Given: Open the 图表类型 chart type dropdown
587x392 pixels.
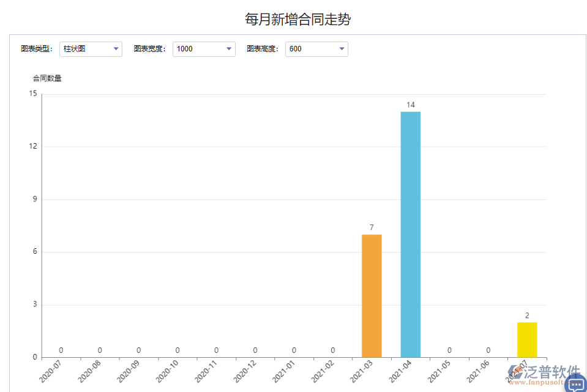Looking at the screenshot, I should 116,49.
